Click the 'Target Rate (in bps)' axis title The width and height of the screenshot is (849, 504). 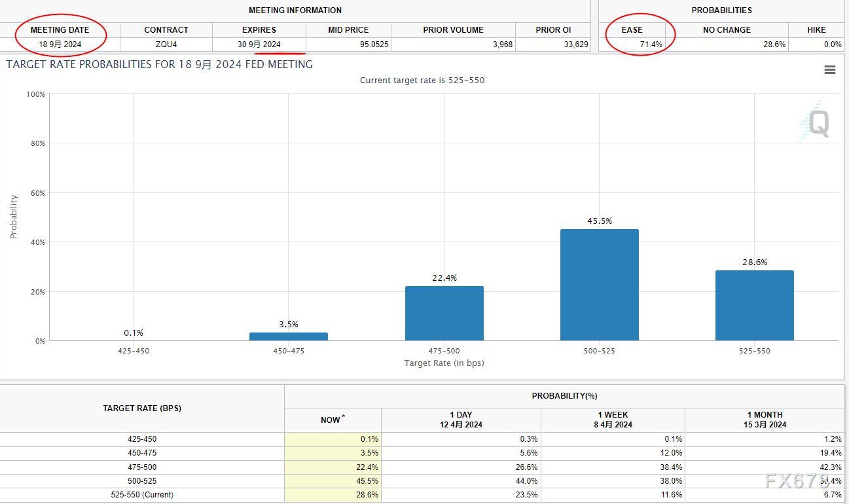444,363
